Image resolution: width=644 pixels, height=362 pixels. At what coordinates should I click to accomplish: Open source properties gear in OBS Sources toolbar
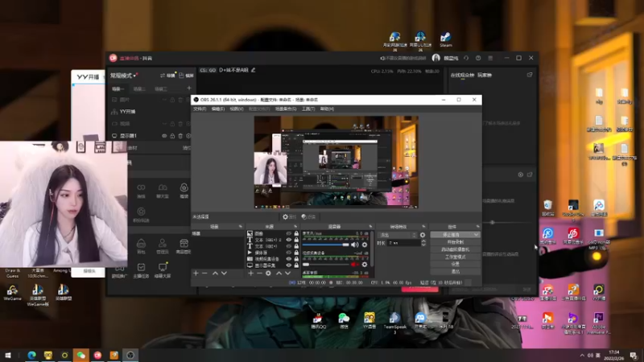coord(268,274)
